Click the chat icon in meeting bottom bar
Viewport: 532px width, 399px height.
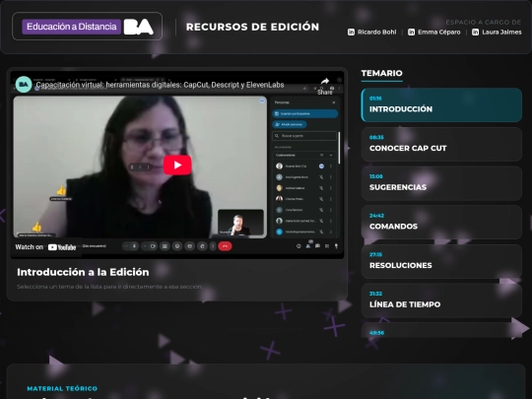tap(317, 246)
